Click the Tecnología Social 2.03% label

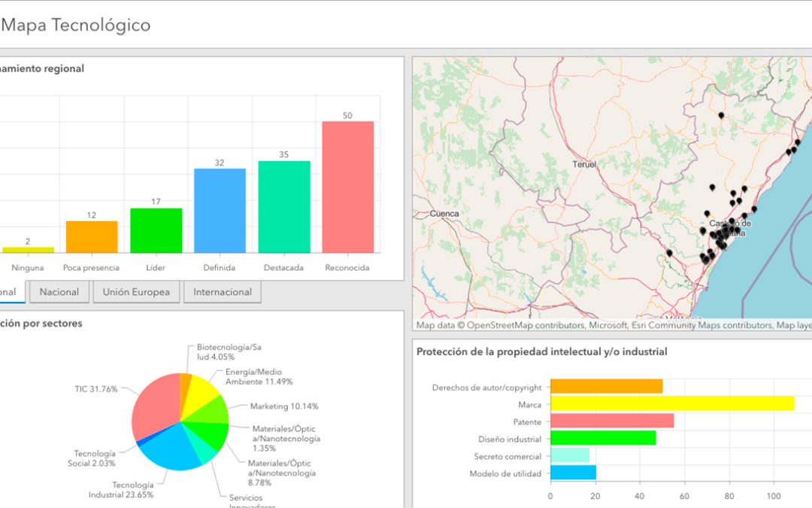(92, 458)
